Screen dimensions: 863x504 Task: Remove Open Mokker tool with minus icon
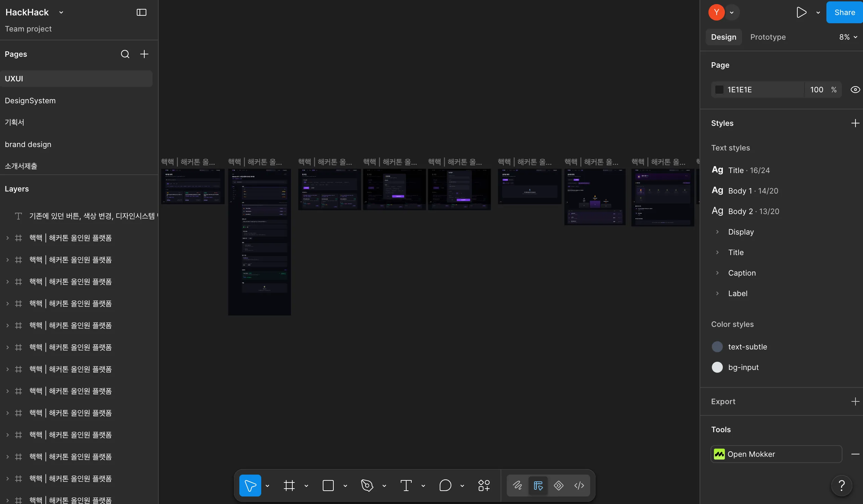(x=855, y=454)
